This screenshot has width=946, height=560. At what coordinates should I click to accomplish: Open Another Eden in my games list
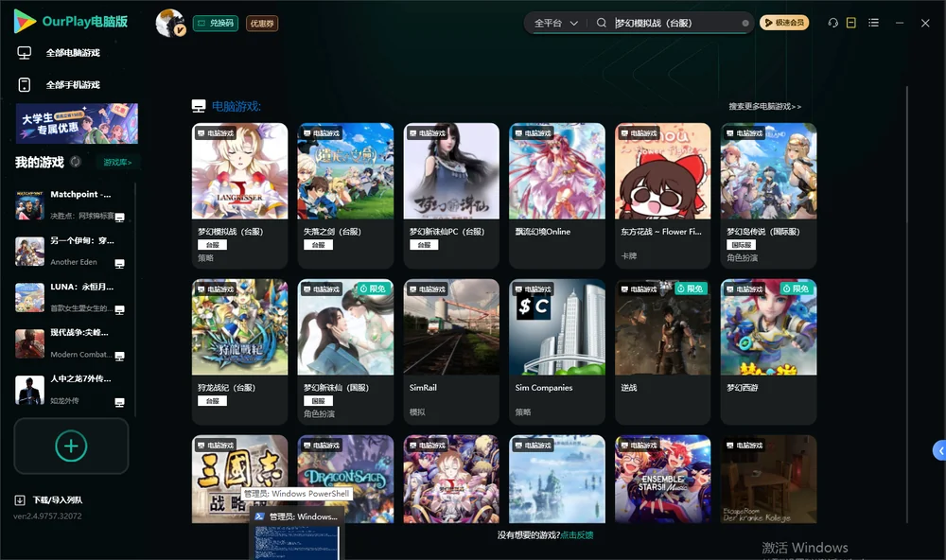click(x=70, y=251)
